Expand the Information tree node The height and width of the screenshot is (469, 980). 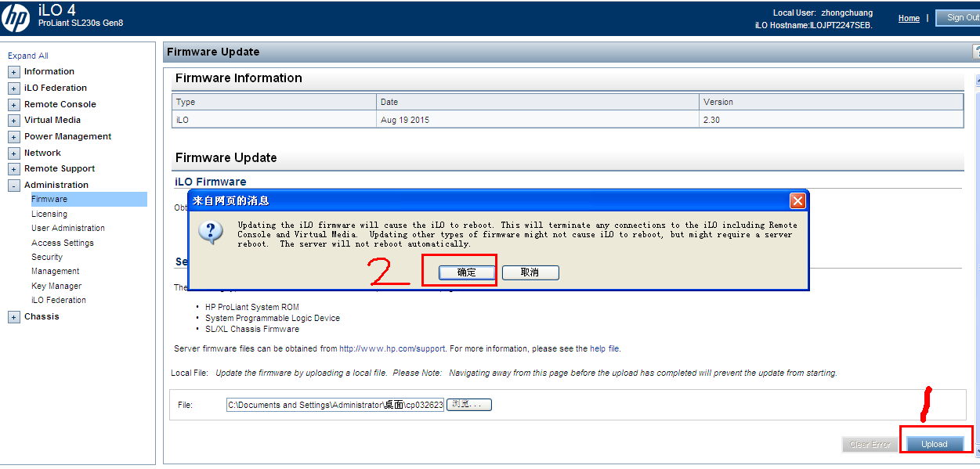point(13,72)
